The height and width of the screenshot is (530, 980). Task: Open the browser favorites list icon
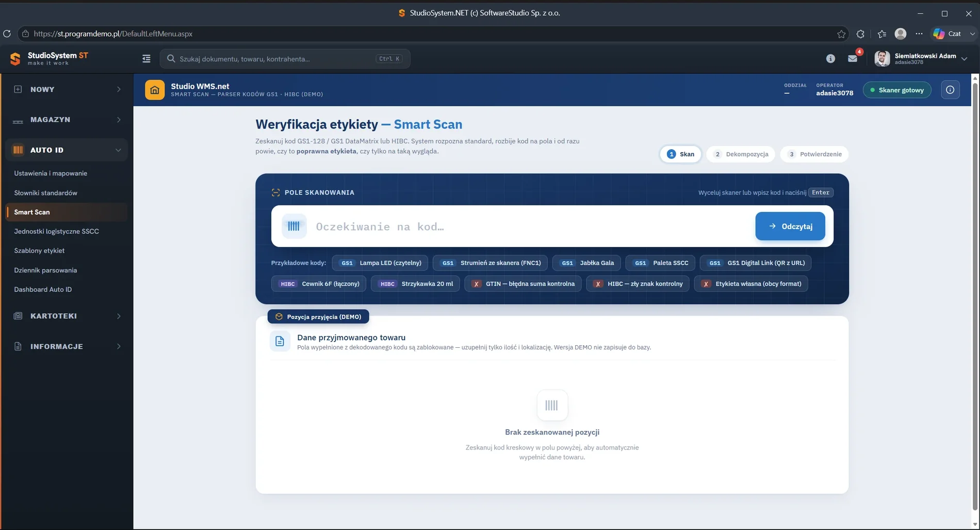tap(882, 34)
